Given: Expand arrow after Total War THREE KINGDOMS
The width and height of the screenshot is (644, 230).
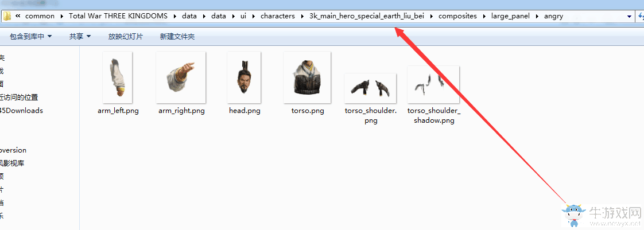Looking at the screenshot, I should (175, 17).
